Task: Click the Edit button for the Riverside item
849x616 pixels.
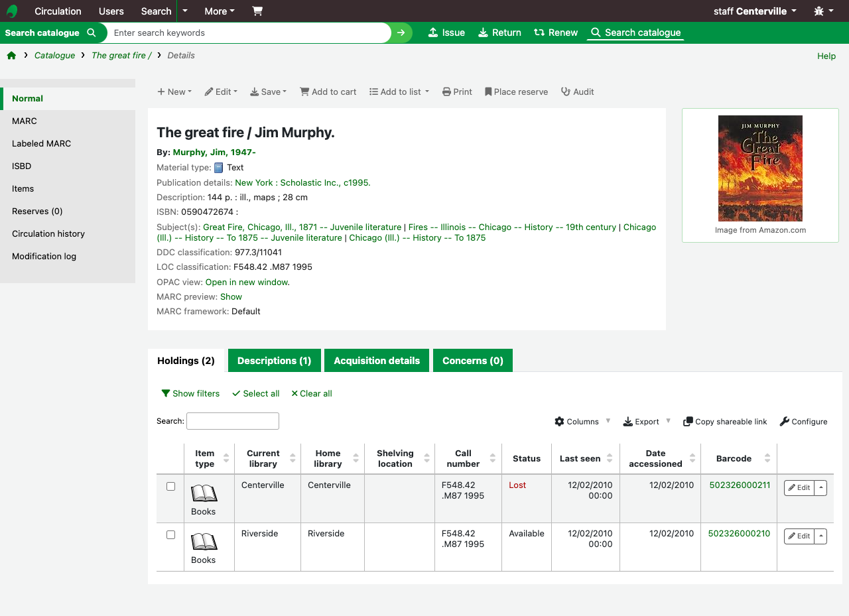Action: [x=799, y=536]
